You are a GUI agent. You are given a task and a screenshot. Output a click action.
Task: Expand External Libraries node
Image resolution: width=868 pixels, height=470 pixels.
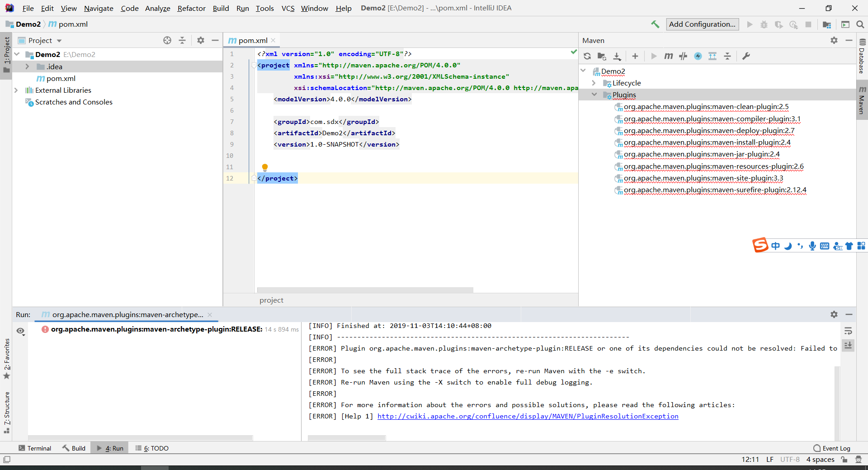click(x=16, y=90)
